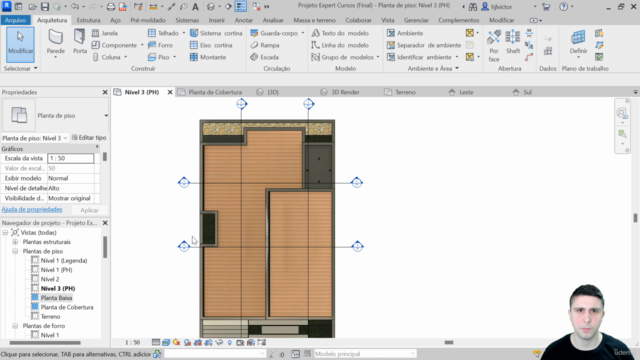
Task: Click the view scale 1 : 50 button
Action: pyautogui.click(x=132, y=342)
